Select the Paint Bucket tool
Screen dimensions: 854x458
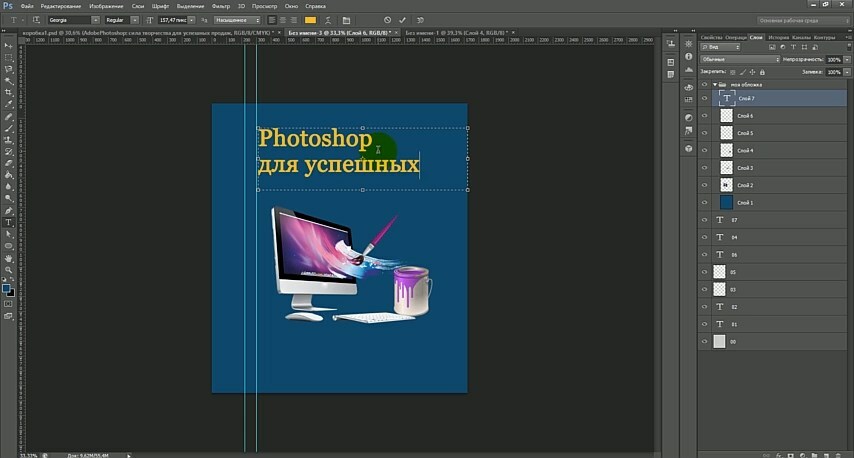point(8,175)
